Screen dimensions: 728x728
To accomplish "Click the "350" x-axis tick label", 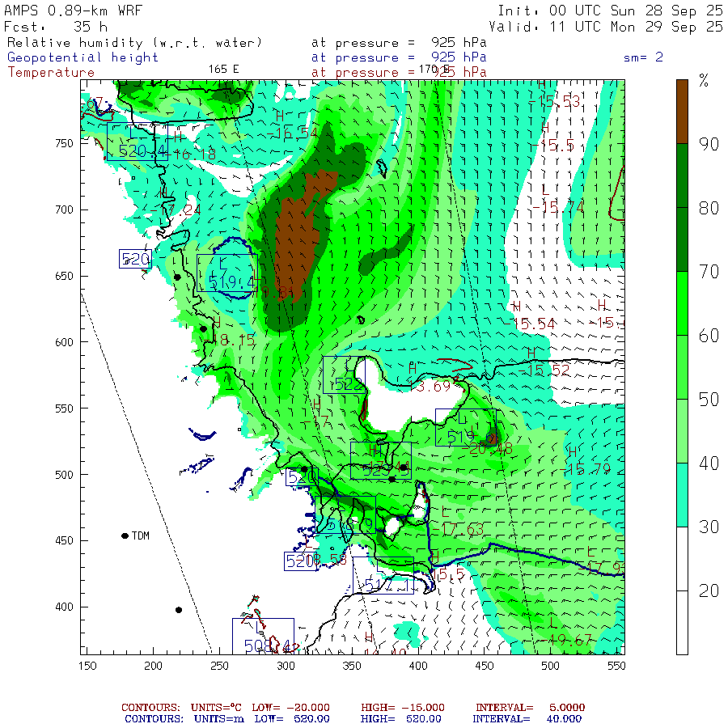I will coord(352,666).
